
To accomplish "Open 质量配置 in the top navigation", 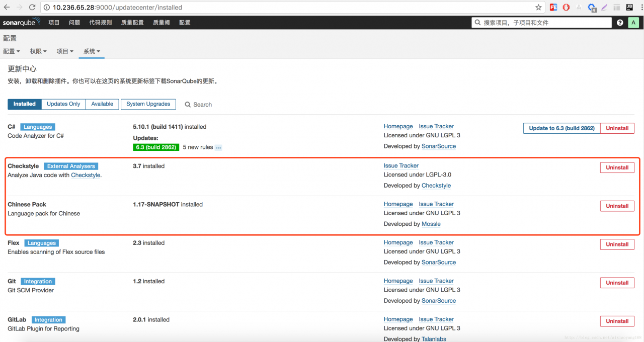I will 132,23.
